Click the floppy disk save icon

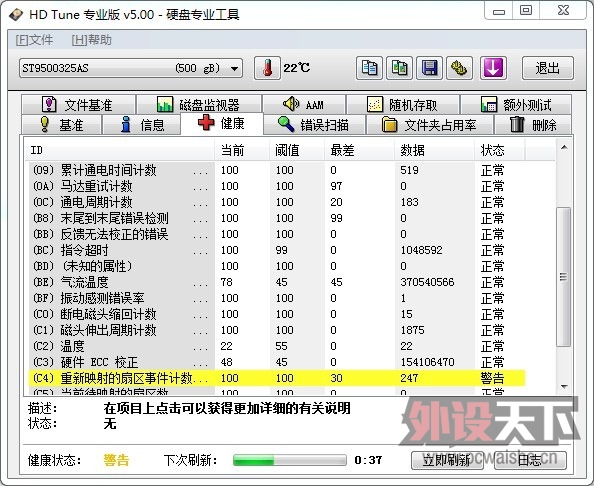429,68
